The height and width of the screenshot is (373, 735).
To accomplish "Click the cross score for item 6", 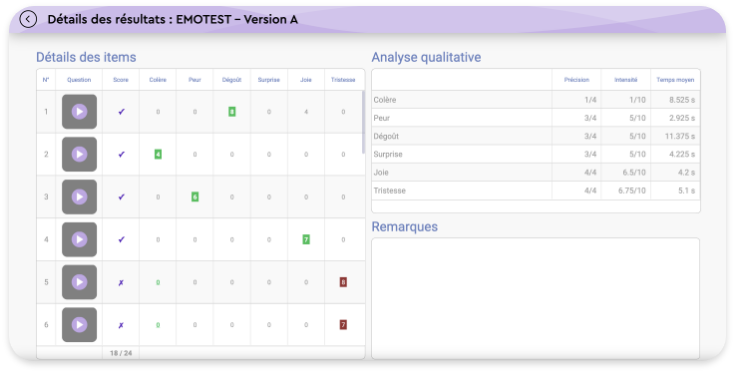I will (x=121, y=325).
